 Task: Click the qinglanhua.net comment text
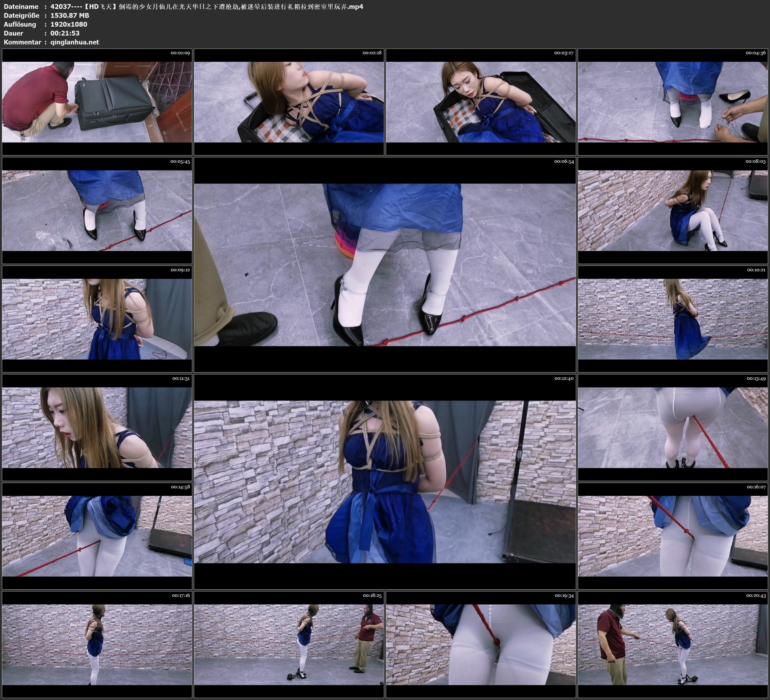pos(75,42)
